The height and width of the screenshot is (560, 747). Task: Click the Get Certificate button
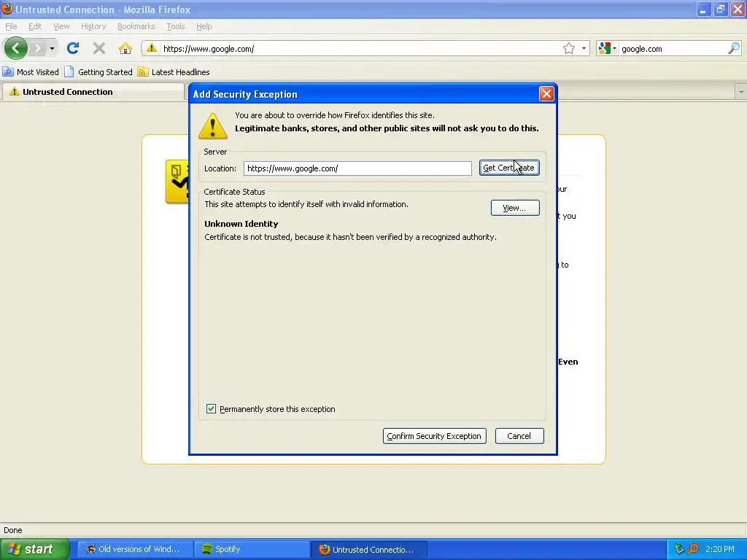[509, 168]
